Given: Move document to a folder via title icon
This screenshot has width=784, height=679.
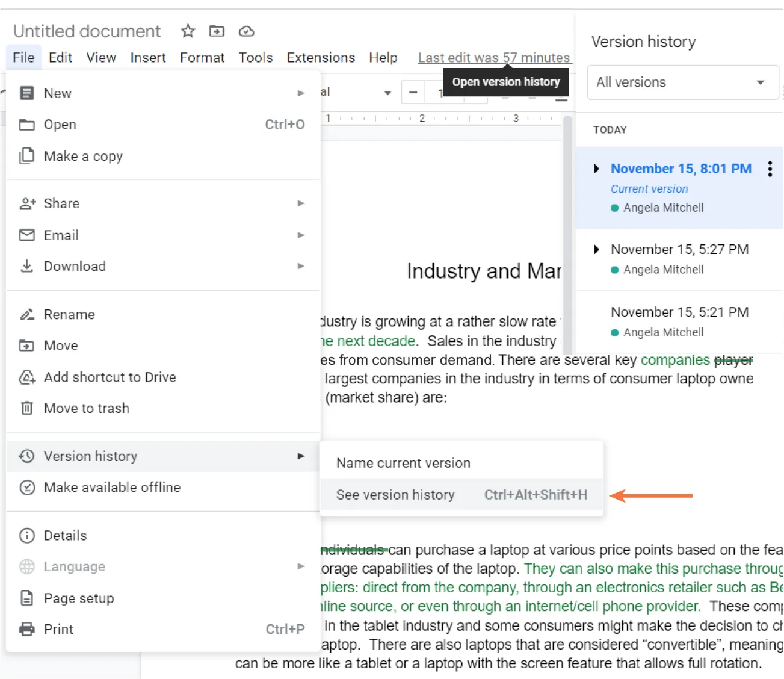Looking at the screenshot, I should click(217, 31).
